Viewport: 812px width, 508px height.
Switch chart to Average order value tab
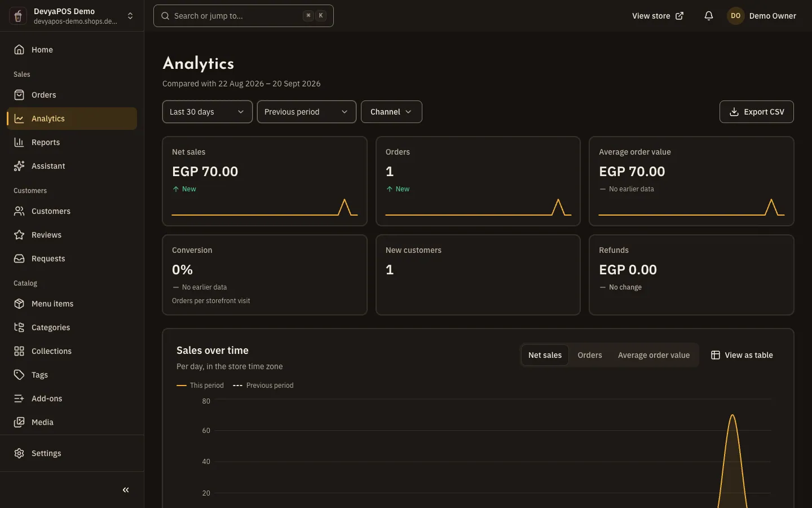pos(654,355)
